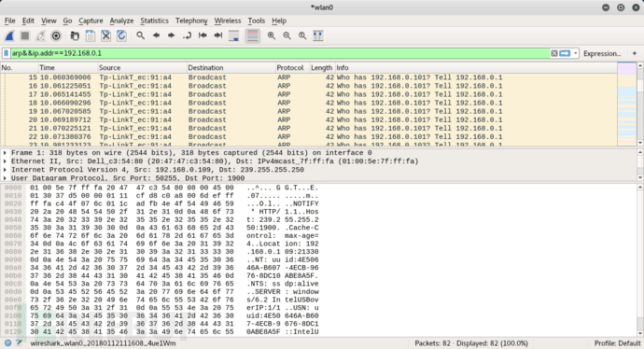Open the Telephony menu
Viewport: 644px width, 349px height.
point(191,21)
